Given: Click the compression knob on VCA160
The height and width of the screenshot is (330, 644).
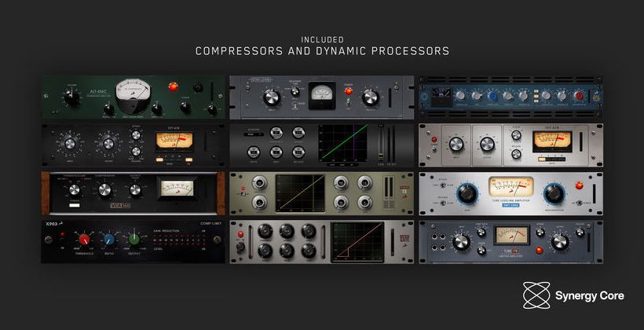Looking at the screenshot, I should [104, 189].
